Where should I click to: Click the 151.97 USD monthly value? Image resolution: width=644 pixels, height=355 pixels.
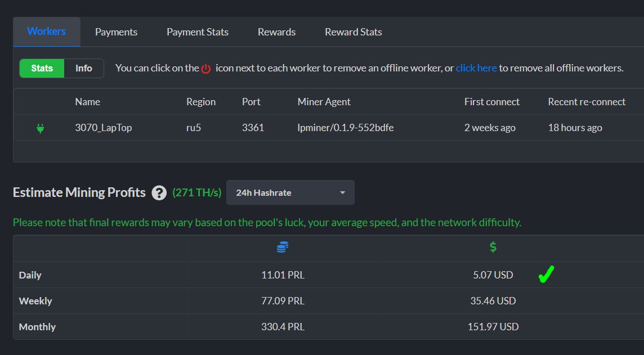point(493,327)
